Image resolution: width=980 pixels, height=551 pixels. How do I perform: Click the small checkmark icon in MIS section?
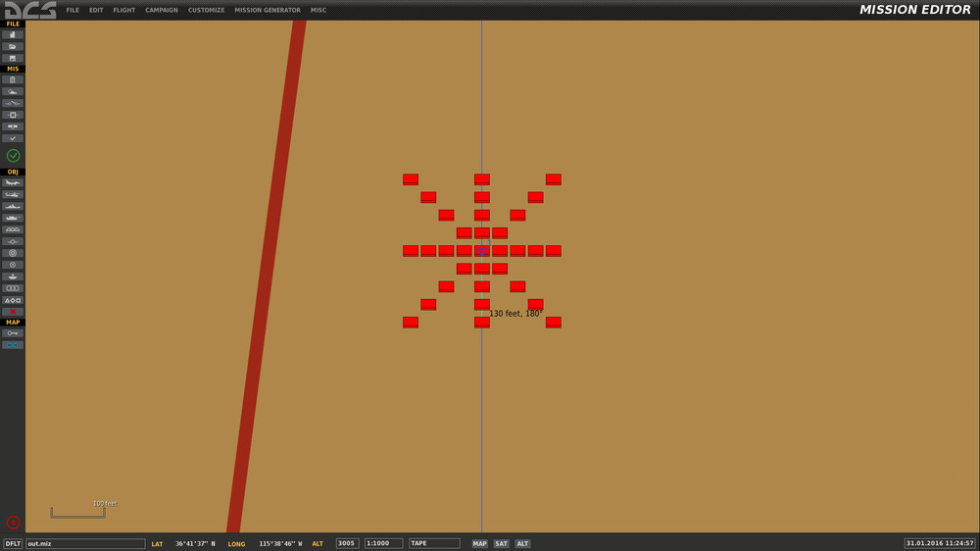(x=13, y=138)
